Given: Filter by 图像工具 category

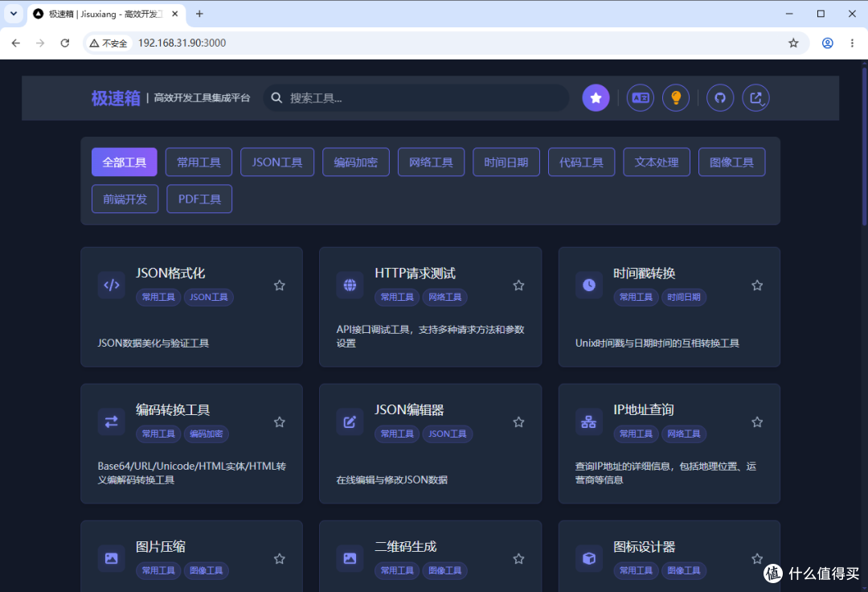Looking at the screenshot, I should [732, 162].
